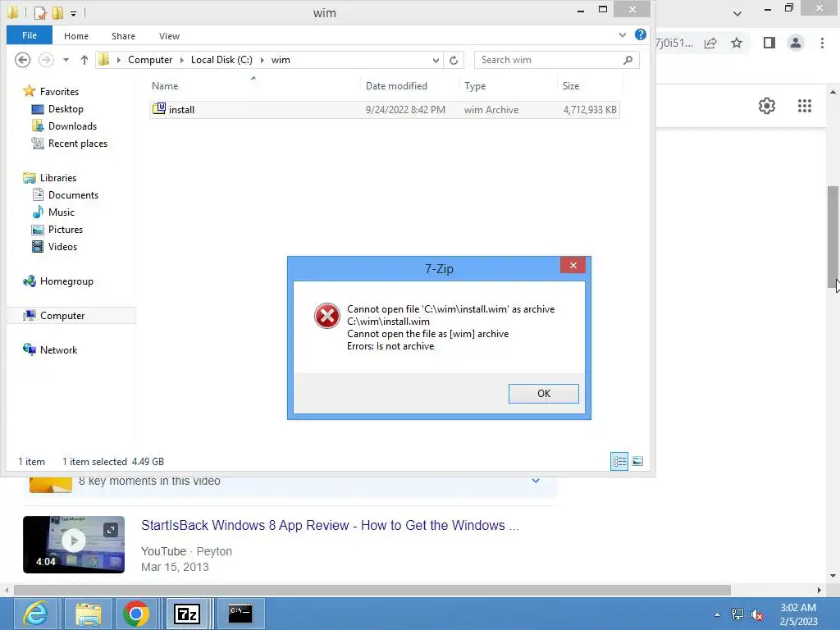Open StartIsBack Windows 8 App Review link
The height and width of the screenshot is (630, 840).
[330, 525]
